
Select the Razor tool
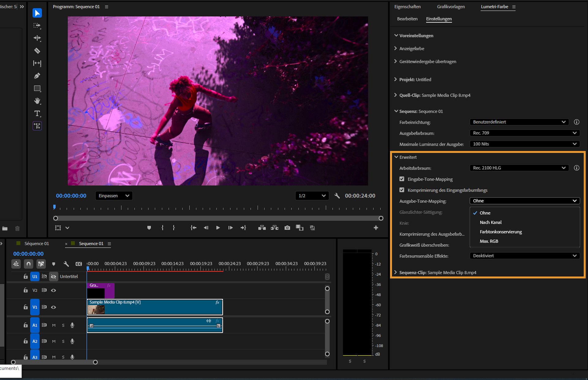(37, 51)
